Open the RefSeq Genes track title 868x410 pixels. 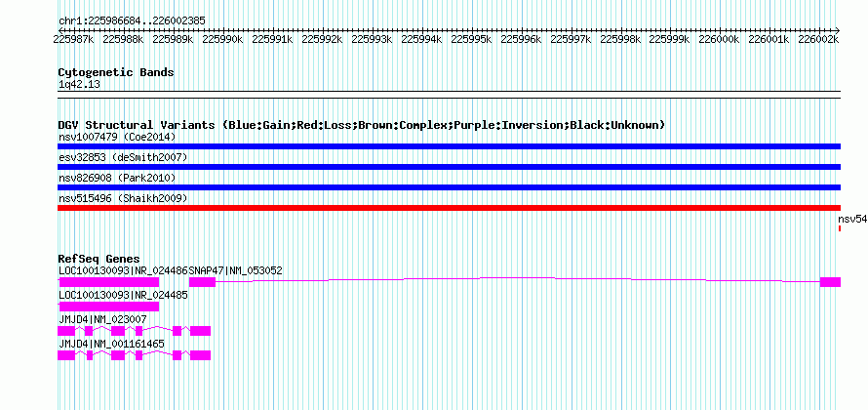point(99,259)
